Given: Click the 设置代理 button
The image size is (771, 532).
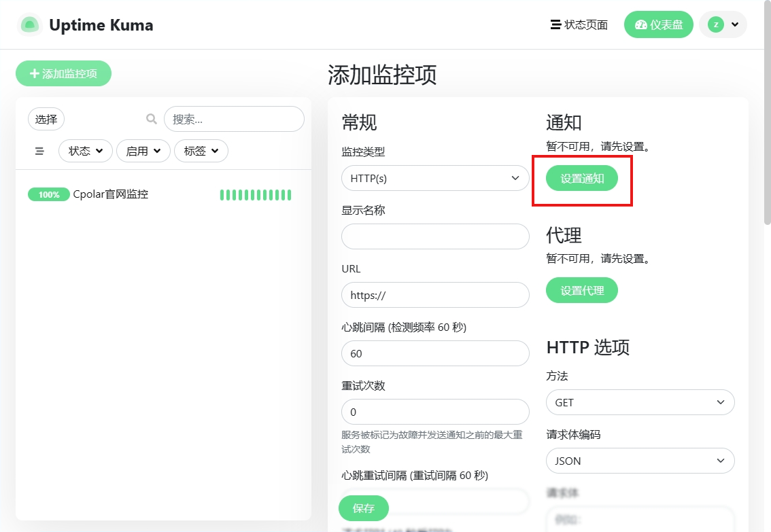Looking at the screenshot, I should tap(582, 290).
